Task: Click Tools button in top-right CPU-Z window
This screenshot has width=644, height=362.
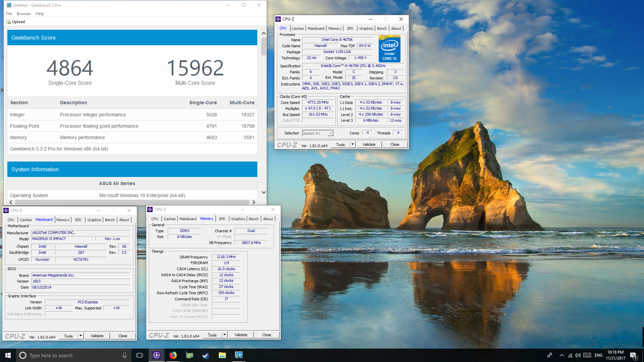Action: 340,144
